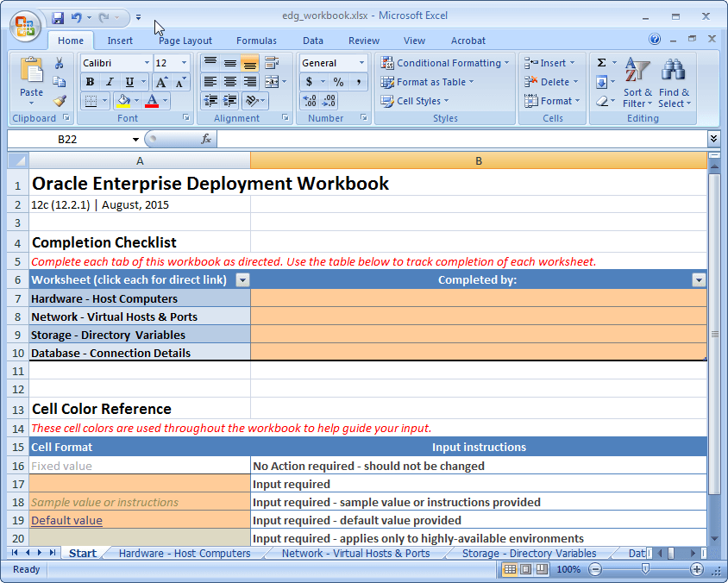
Task: Open the 'Completed by:' column filter dropdown
Action: pos(698,279)
